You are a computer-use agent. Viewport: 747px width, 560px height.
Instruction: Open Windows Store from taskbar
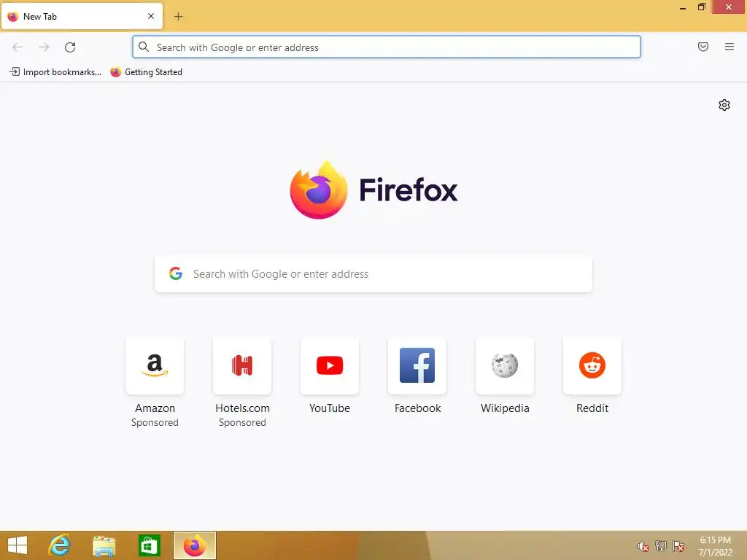click(x=149, y=545)
